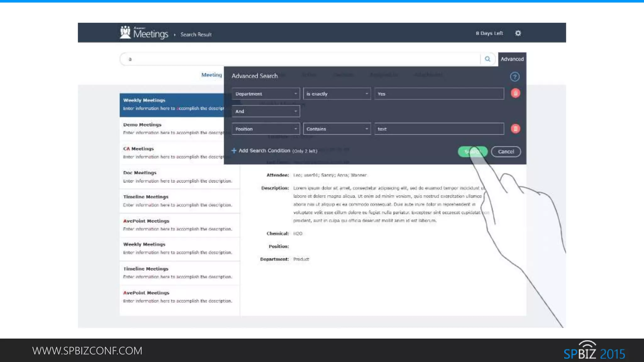Image resolution: width=644 pixels, height=362 pixels.
Task: Click the settings gear icon
Action: click(518, 33)
